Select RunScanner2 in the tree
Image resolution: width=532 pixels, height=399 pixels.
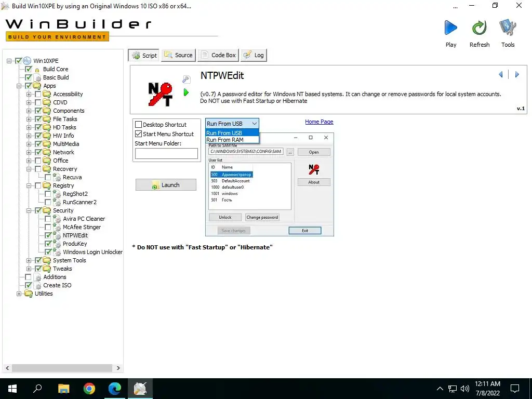click(79, 202)
